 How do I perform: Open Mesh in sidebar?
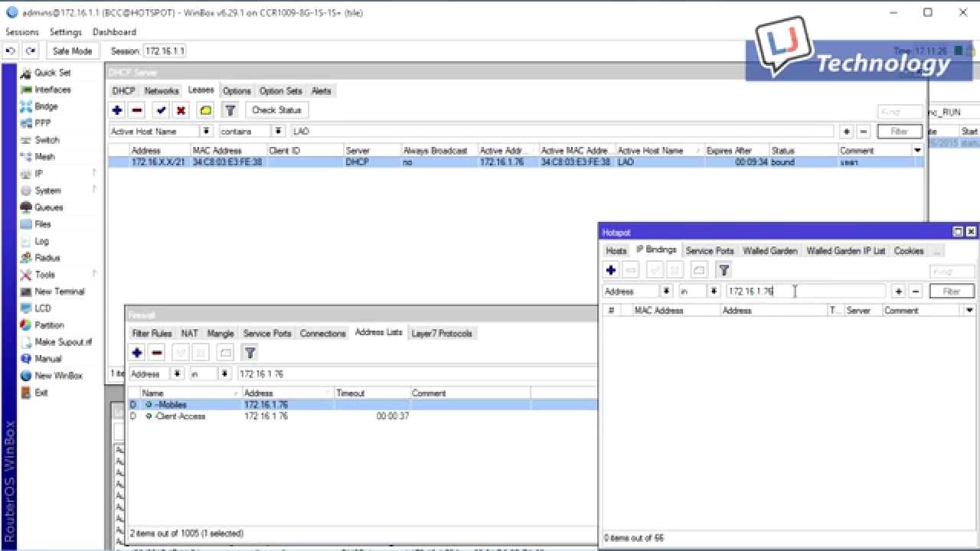44,157
